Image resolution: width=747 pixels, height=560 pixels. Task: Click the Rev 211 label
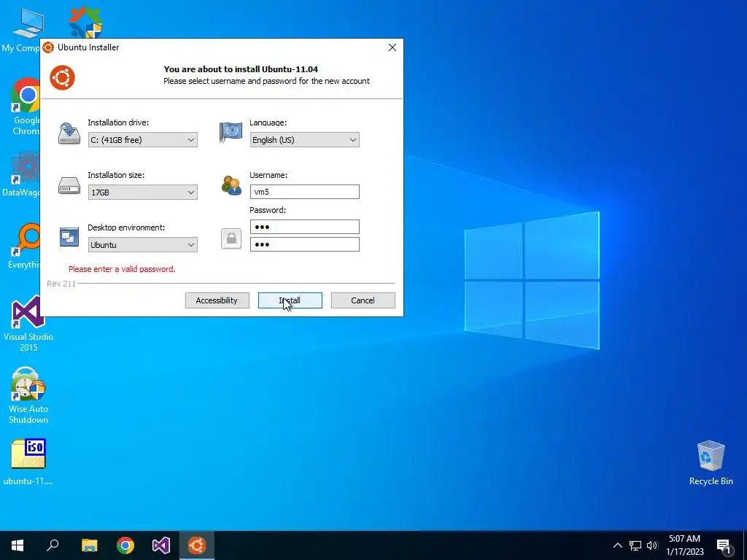[61, 284]
